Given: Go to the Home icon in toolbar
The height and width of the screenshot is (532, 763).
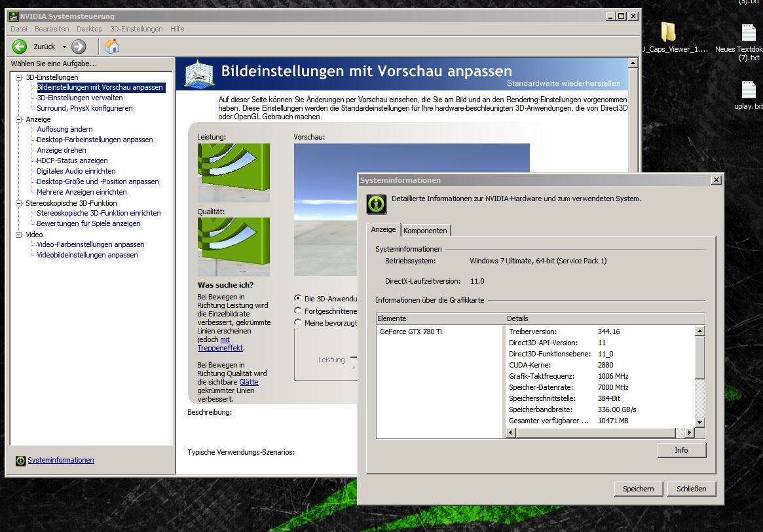Looking at the screenshot, I should 112,47.
